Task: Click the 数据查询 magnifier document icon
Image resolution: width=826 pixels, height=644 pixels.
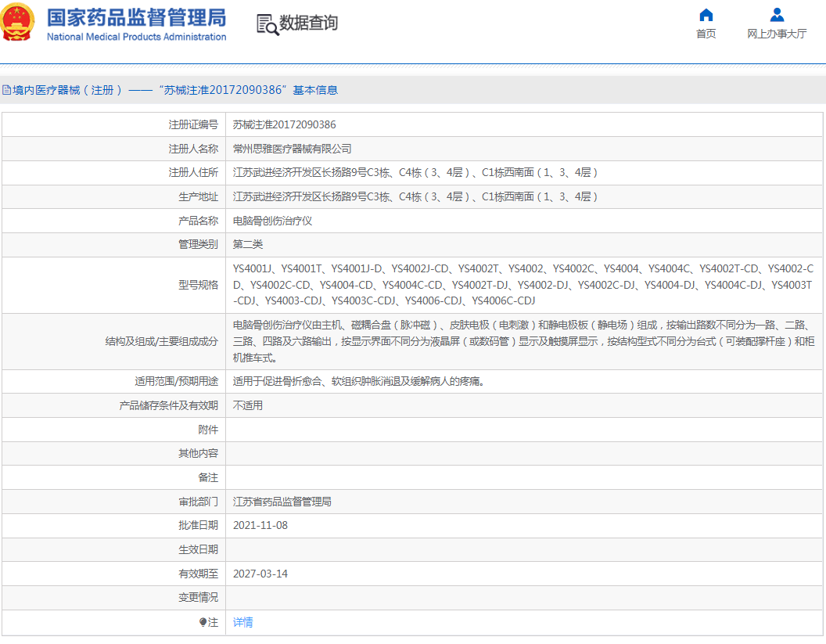Action: (x=268, y=24)
